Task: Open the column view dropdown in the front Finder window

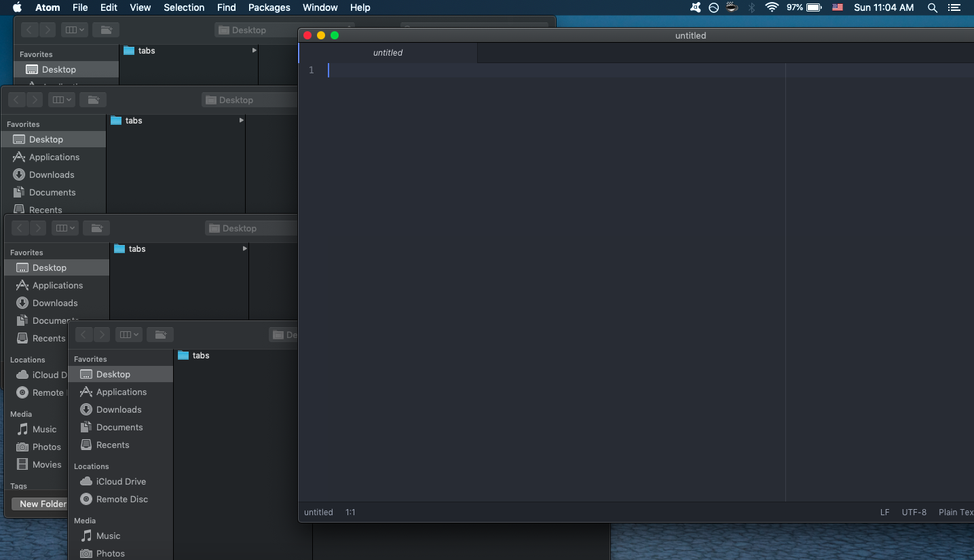Action: tap(129, 335)
